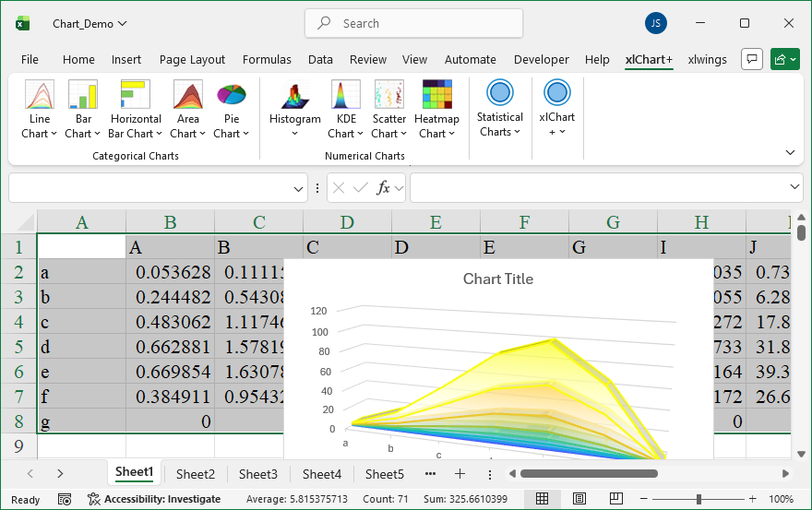Collapse the ribbon using the chevron

click(790, 152)
